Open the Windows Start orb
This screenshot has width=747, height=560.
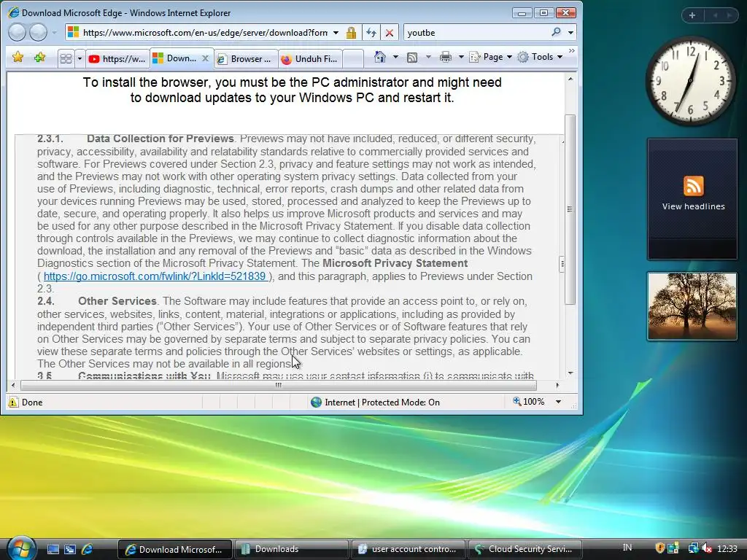point(20,548)
